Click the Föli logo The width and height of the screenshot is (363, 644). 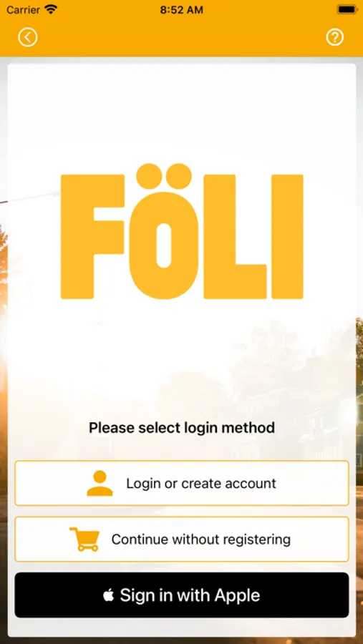(x=182, y=231)
